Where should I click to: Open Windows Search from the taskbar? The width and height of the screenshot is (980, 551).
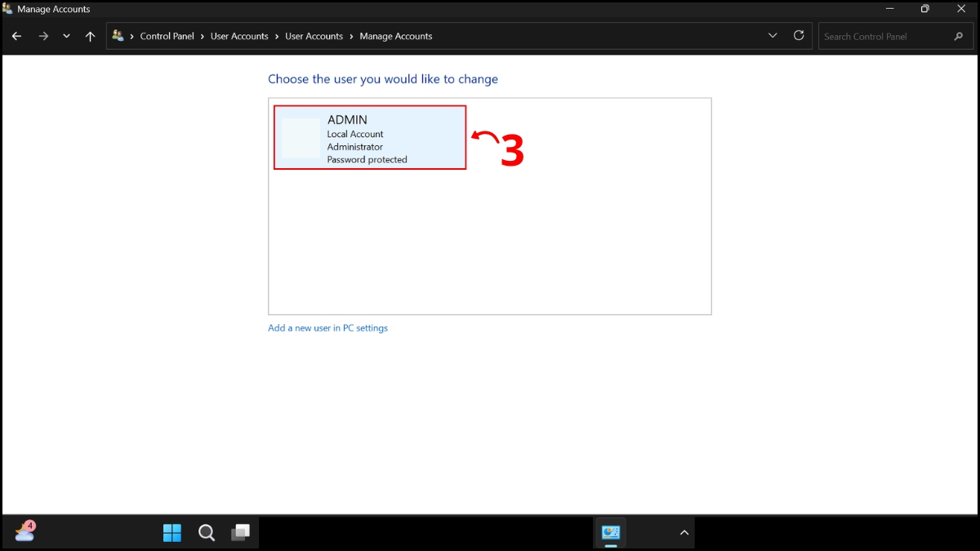point(207,532)
